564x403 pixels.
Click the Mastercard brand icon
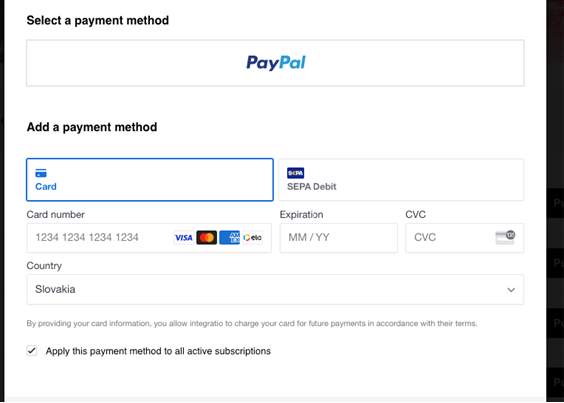(x=206, y=237)
